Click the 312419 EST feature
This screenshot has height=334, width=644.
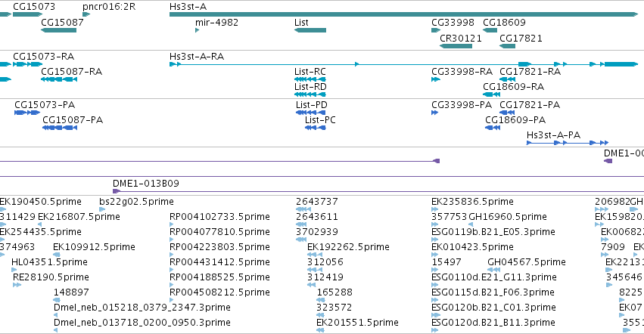311,285
